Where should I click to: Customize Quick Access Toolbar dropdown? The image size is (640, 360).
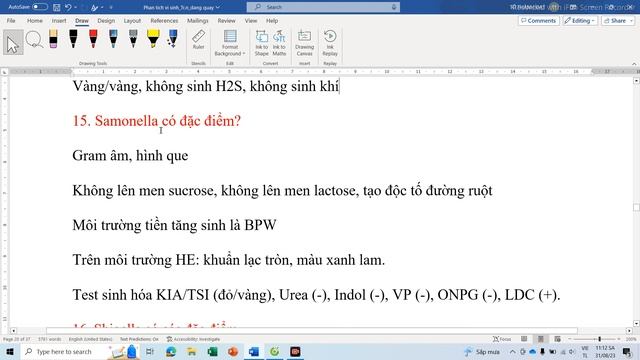click(111, 7)
